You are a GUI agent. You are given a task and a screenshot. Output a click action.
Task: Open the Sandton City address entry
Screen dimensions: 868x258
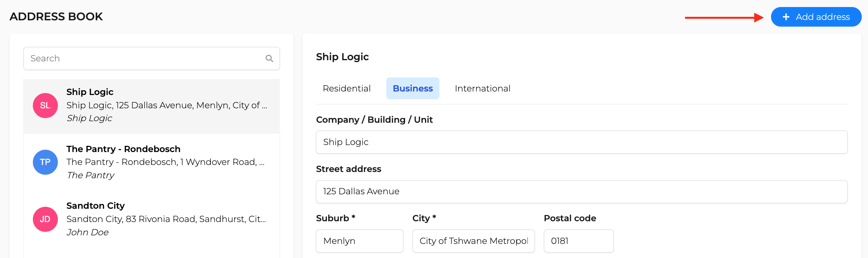coord(152,219)
